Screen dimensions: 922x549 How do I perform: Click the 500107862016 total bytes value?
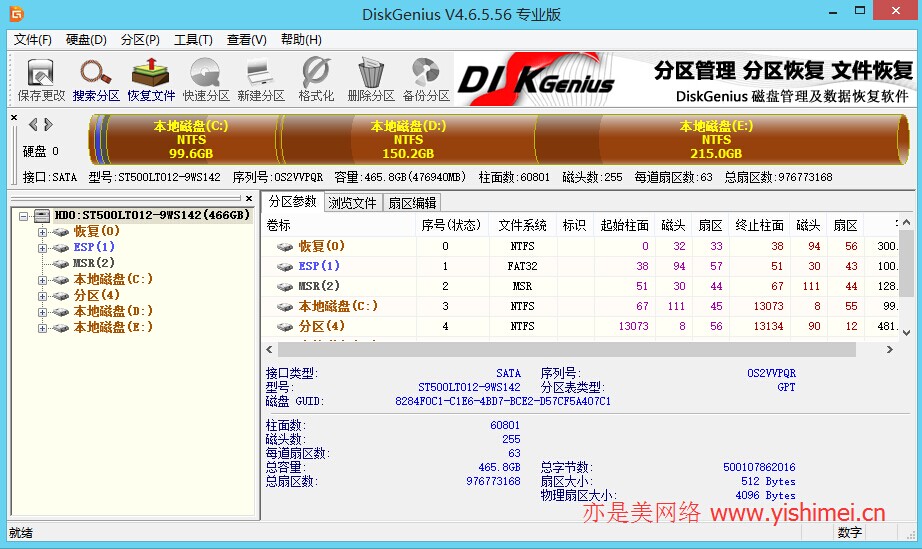click(x=759, y=467)
